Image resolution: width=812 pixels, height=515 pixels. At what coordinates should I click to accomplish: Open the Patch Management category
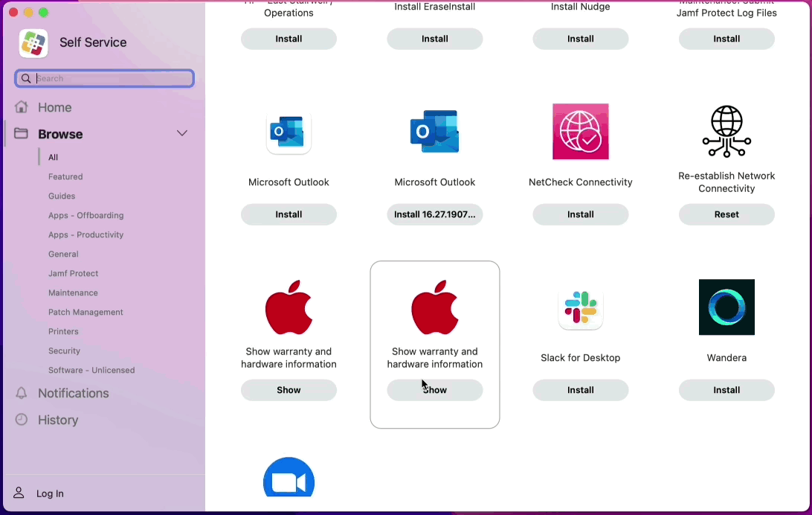(x=86, y=312)
